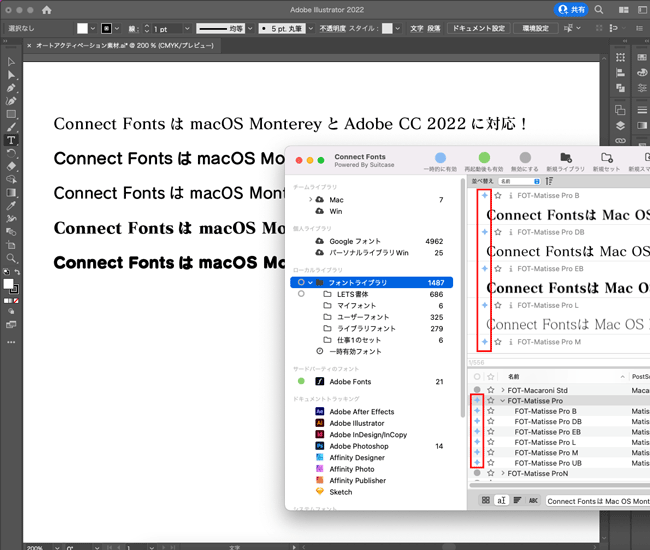This screenshot has height=550, width=650.
Task: Select Adobe Illustrator in document tracking
Action: 357,423
